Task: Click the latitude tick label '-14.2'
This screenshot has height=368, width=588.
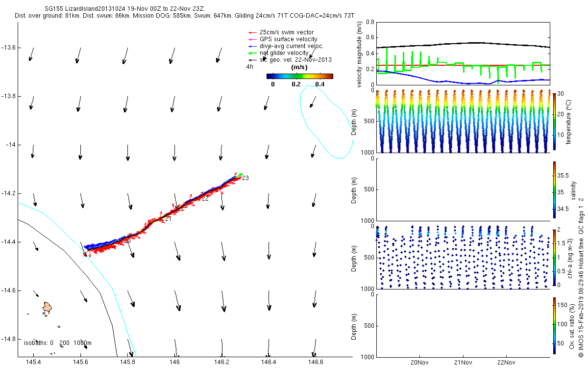Action: [9, 193]
